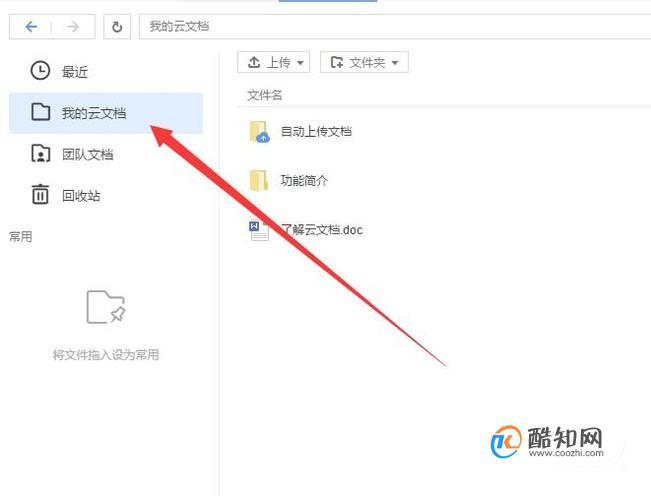Click the 上传 upload icon
The image size is (651, 496).
coord(254,62)
